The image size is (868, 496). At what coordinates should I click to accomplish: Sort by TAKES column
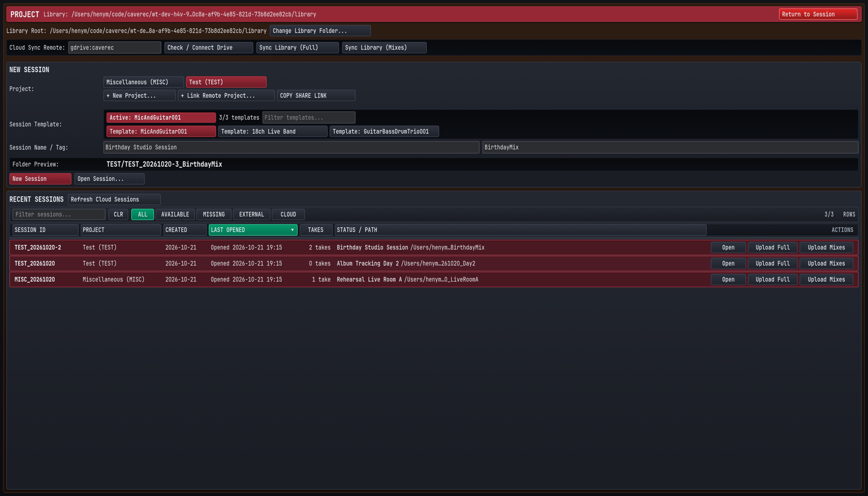pyautogui.click(x=316, y=230)
